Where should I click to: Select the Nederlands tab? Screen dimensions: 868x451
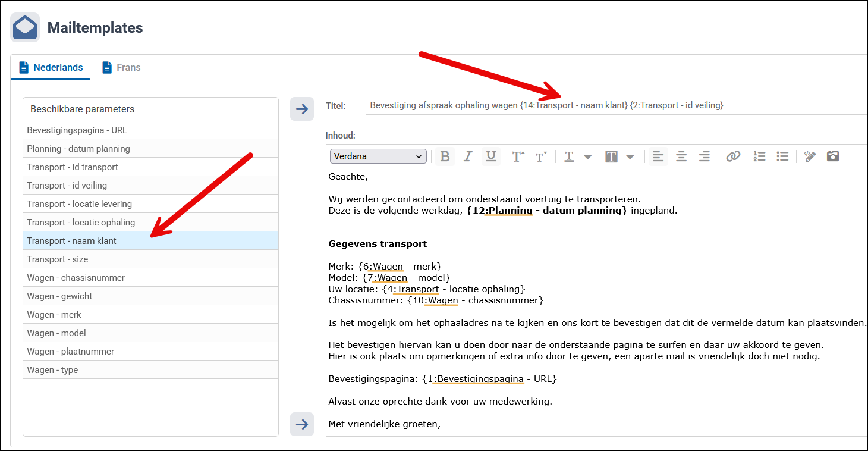(x=51, y=68)
